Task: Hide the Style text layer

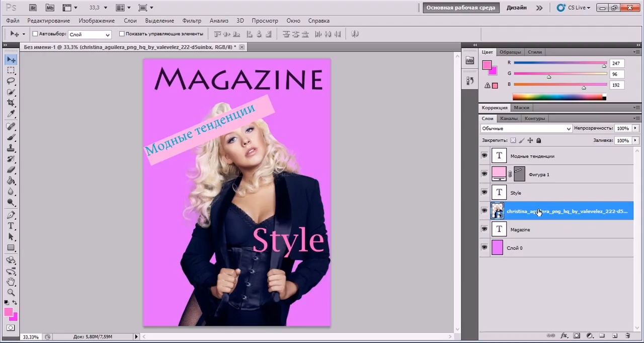Action: [x=484, y=193]
